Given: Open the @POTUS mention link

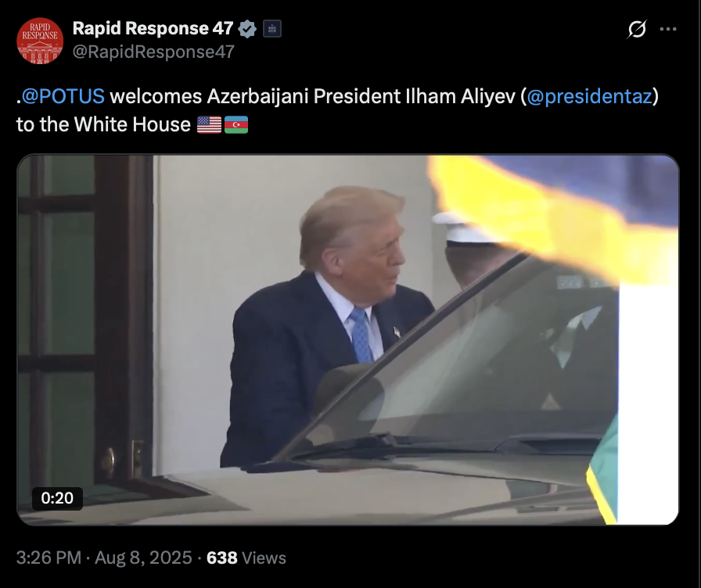Looking at the screenshot, I should 63,96.
